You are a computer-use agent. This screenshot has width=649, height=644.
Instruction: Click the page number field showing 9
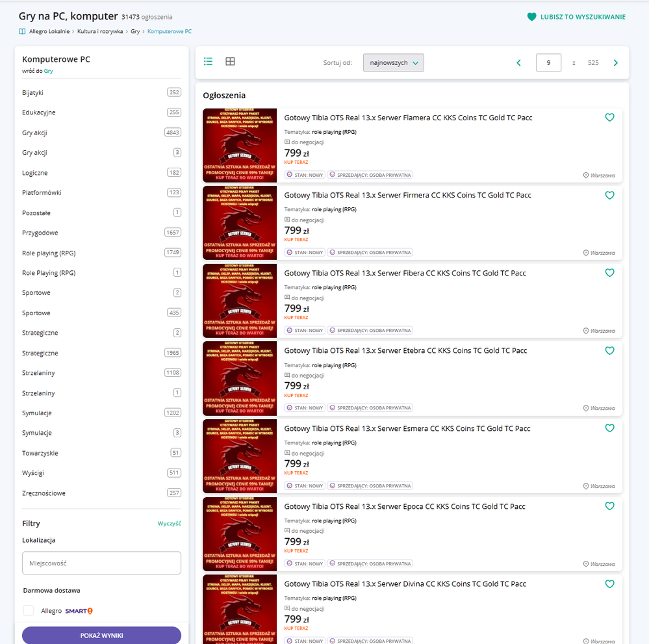pyautogui.click(x=548, y=62)
